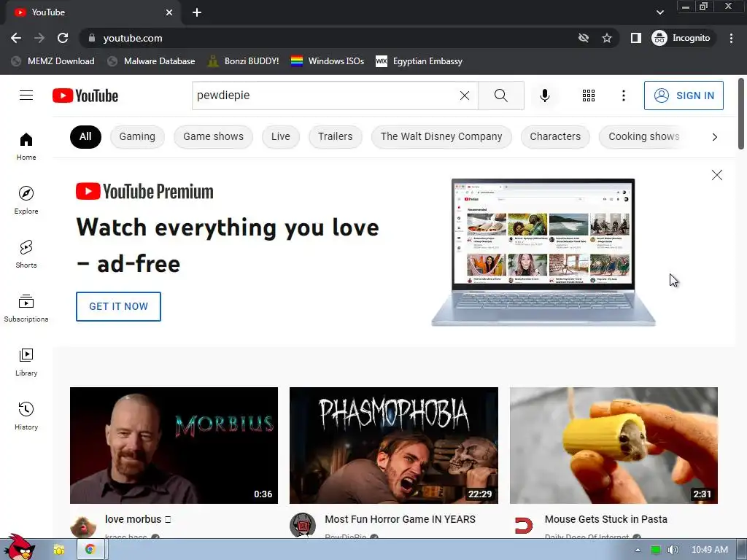Select The Walt Disney Company chip

tap(441, 136)
